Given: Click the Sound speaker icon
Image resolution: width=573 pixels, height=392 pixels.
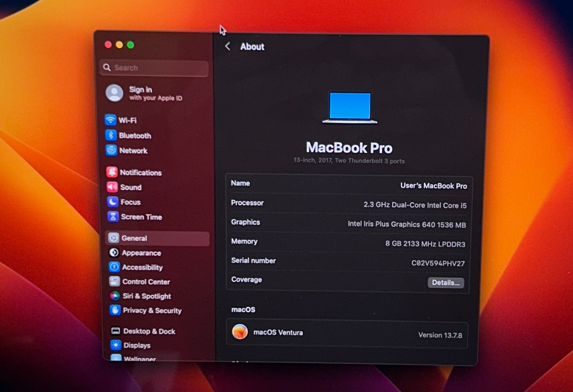Looking at the screenshot, I should point(112,187).
